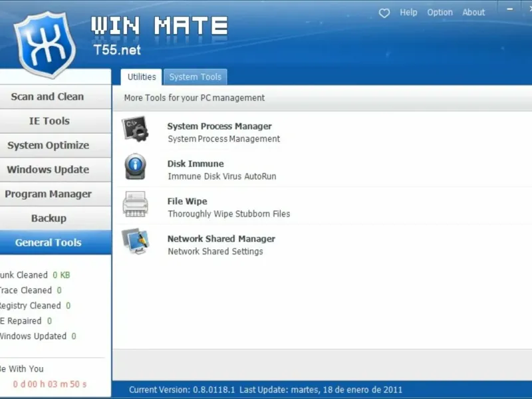532x399 pixels.
Task: Click the Trace Cleaned statistic
Action: (x=31, y=291)
